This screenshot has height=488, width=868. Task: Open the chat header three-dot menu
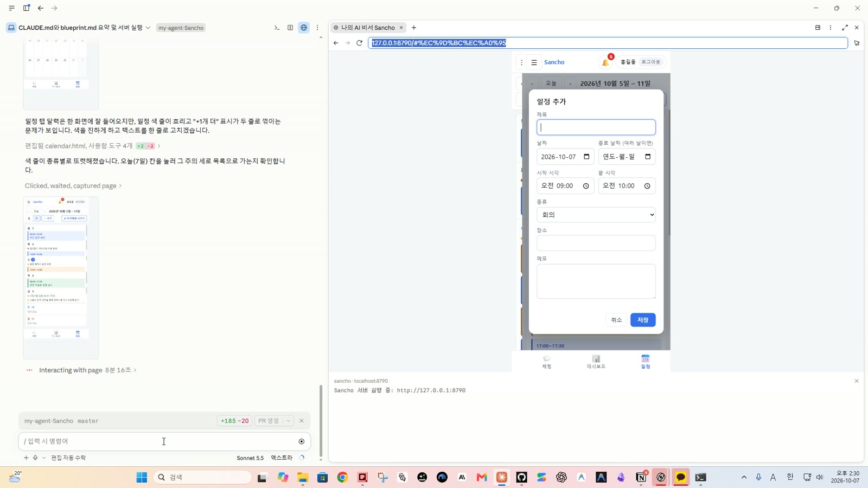pyautogui.click(x=317, y=28)
